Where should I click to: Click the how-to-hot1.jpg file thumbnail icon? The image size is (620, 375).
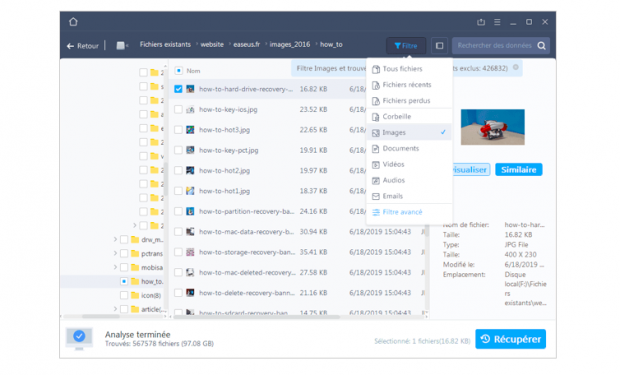pos(190,191)
